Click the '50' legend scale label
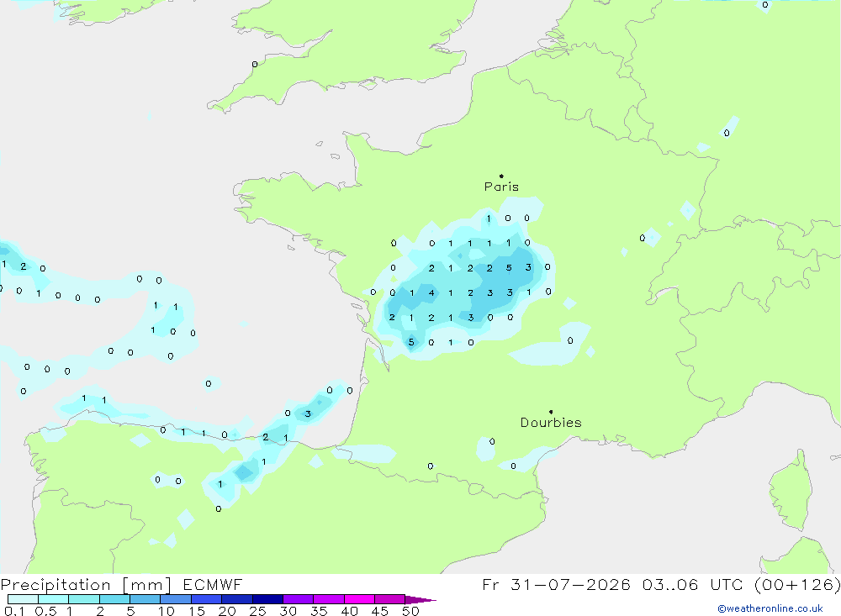 tap(411, 611)
